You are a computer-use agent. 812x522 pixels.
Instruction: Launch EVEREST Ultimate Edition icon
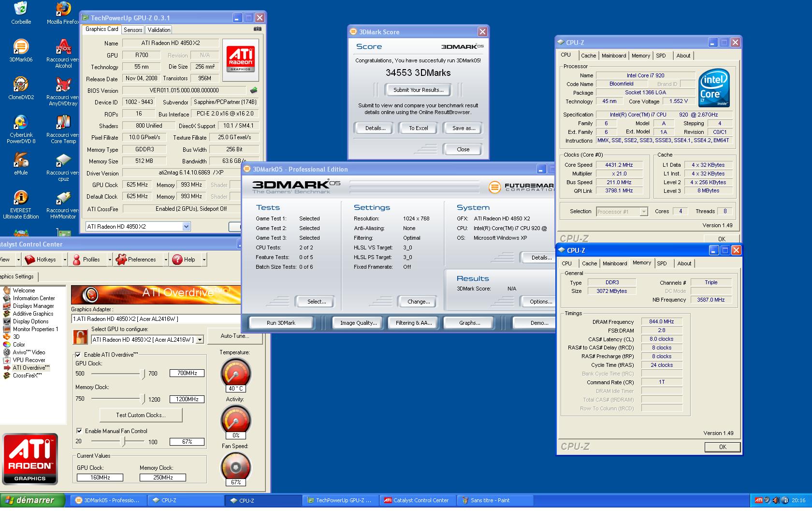(21, 198)
